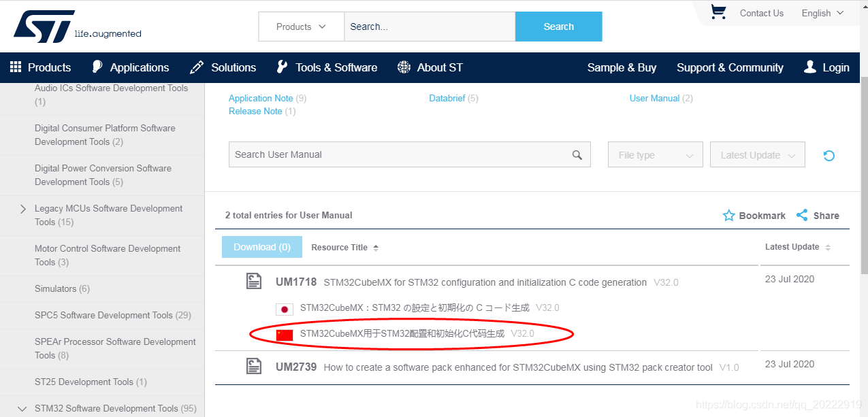Select ST25 Development Tools
The height and width of the screenshot is (417, 868).
[91, 382]
